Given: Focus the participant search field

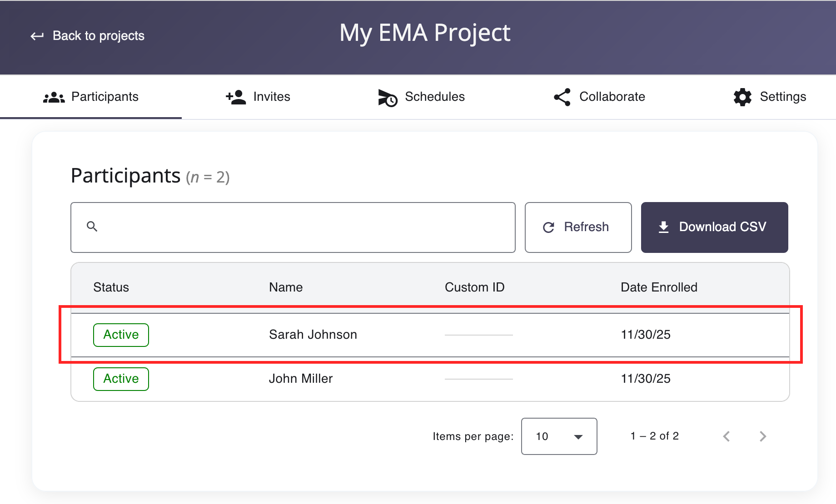Looking at the screenshot, I should [300, 227].
